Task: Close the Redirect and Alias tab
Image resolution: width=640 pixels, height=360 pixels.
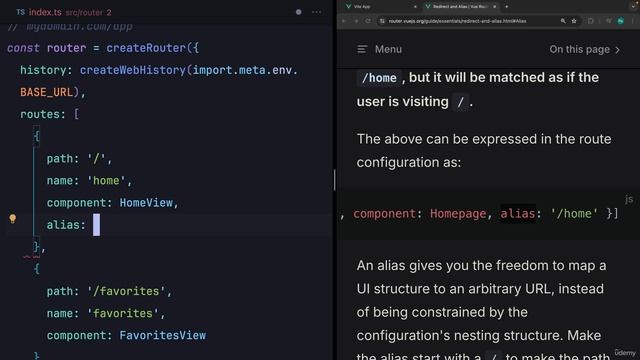Action: coord(494,7)
